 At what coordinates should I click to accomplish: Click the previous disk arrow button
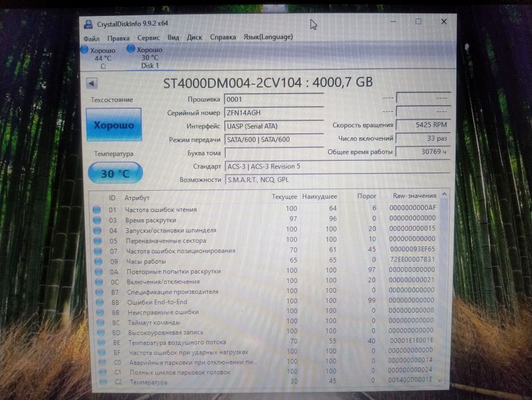click(92, 83)
